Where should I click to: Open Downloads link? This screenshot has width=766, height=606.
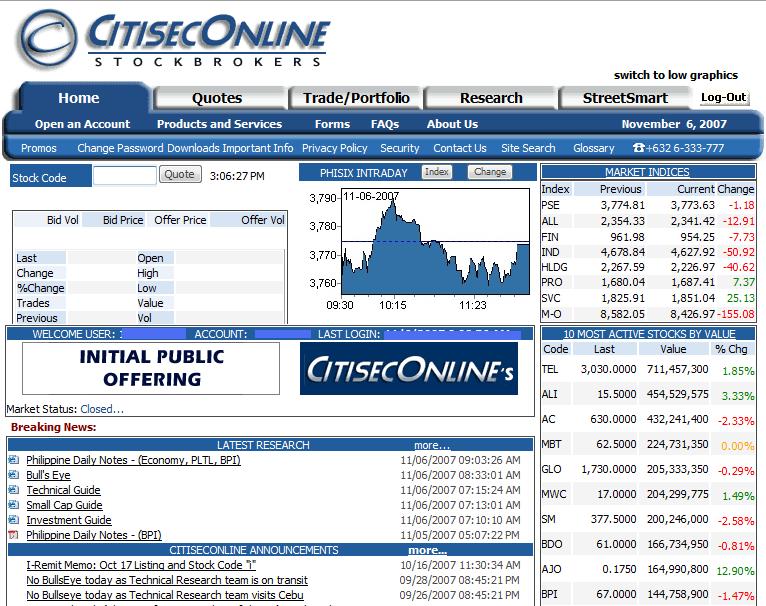[x=193, y=148]
